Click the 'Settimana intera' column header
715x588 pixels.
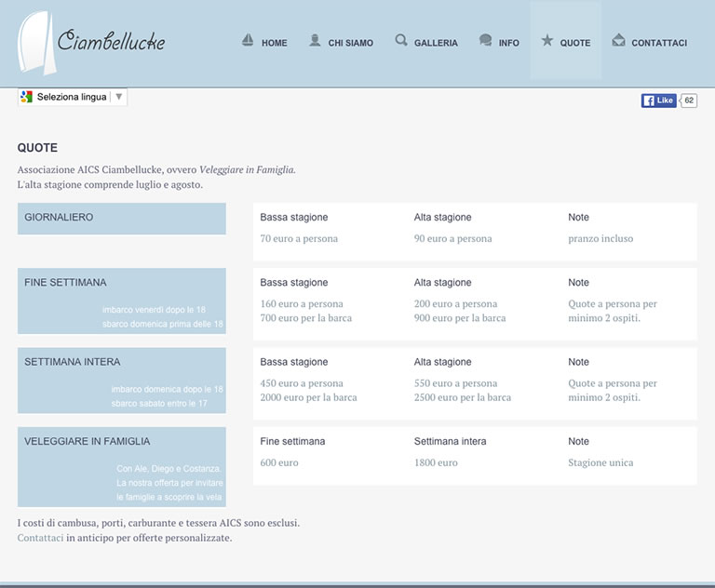tap(450, 441)
